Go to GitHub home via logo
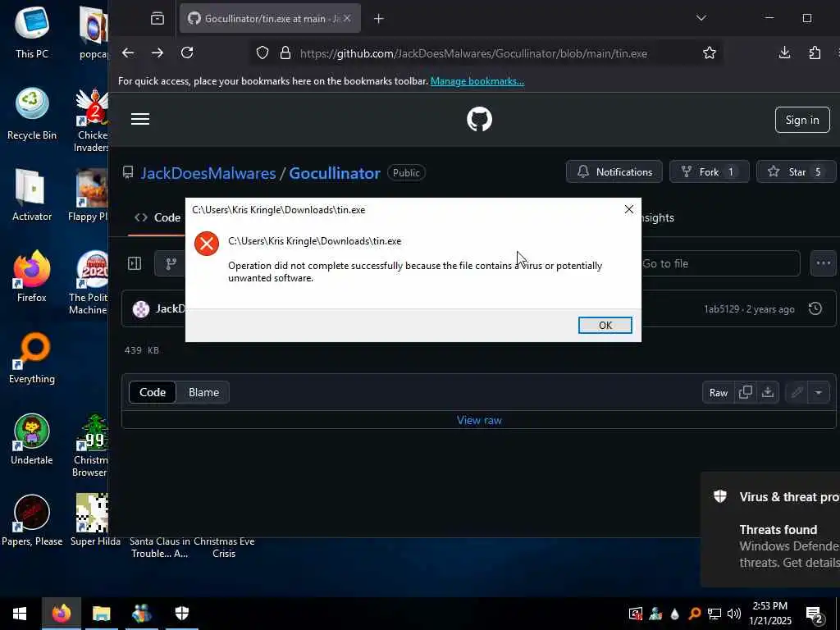The height and width of the screenshot is (630, 840). tap(479, 119)
